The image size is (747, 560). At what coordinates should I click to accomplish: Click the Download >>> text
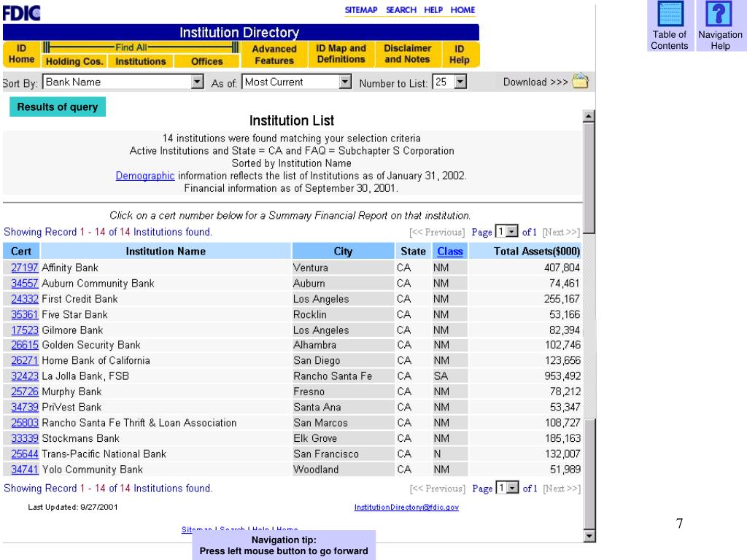click(535, 82)
